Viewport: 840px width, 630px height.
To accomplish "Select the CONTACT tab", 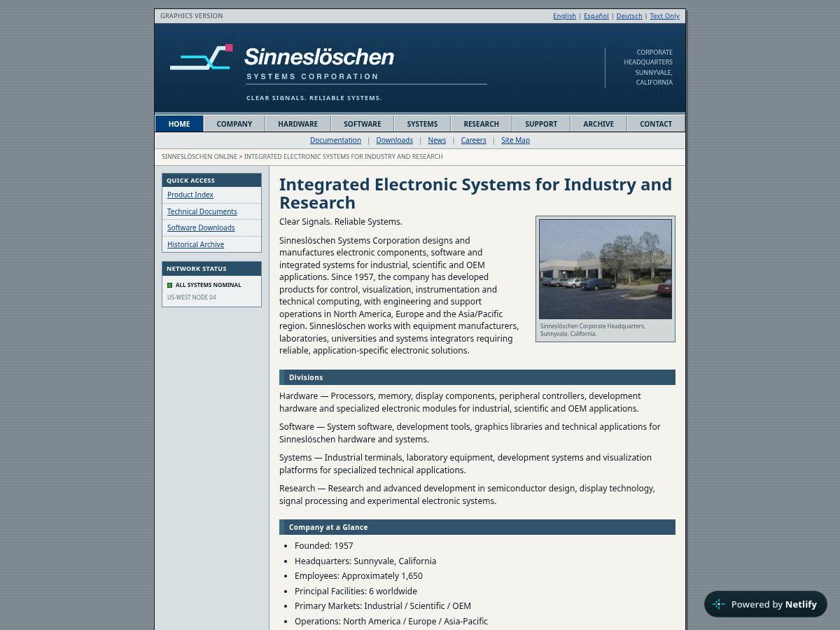I will click(x=656, y=124).
